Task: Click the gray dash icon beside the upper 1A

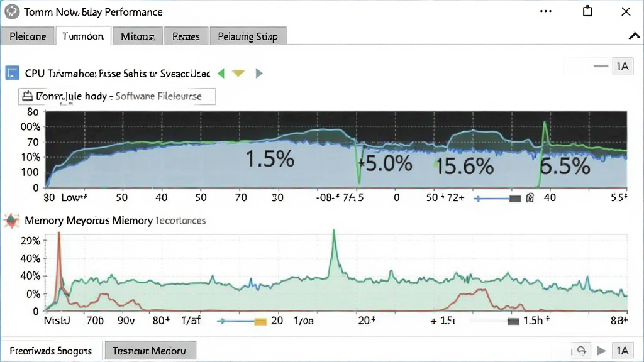Action: (x=601, y=66)
